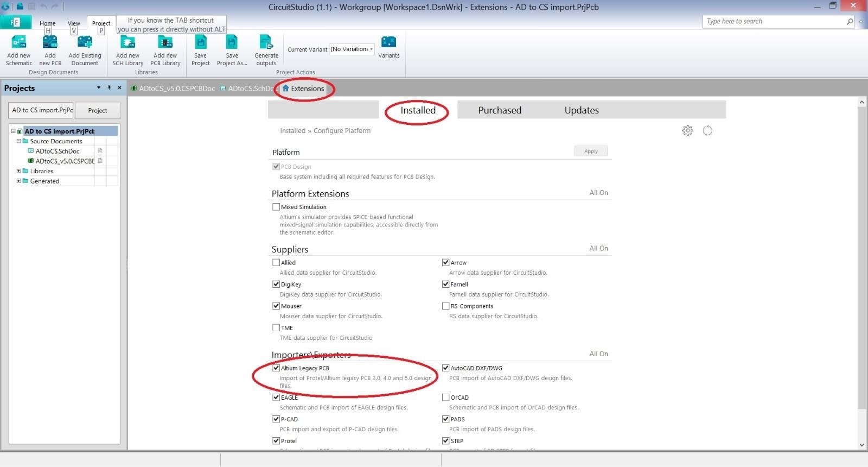Pin the Projects panel
The height and width of the screenshot is (467, 868).
109,87
